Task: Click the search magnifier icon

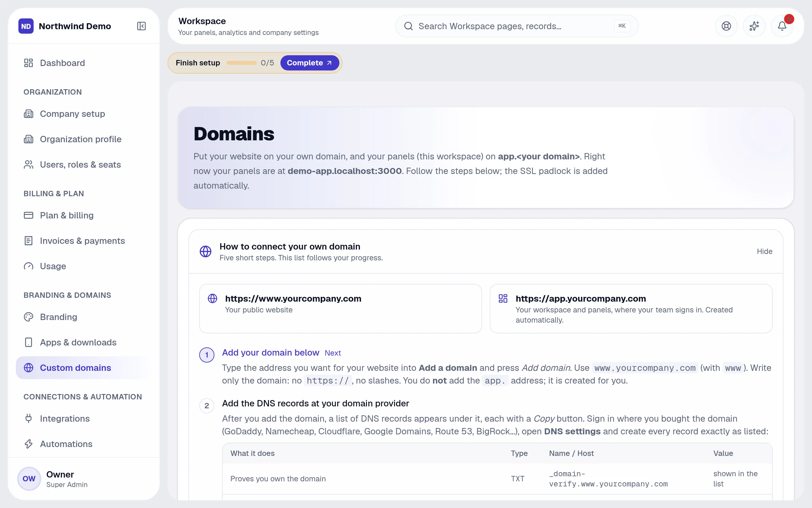Action: (x=408, y=26)
